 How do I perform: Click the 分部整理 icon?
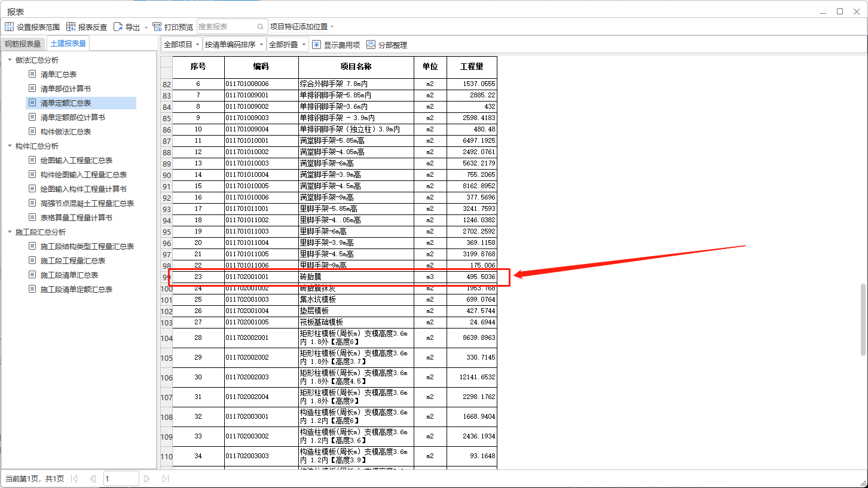[371, 45]
